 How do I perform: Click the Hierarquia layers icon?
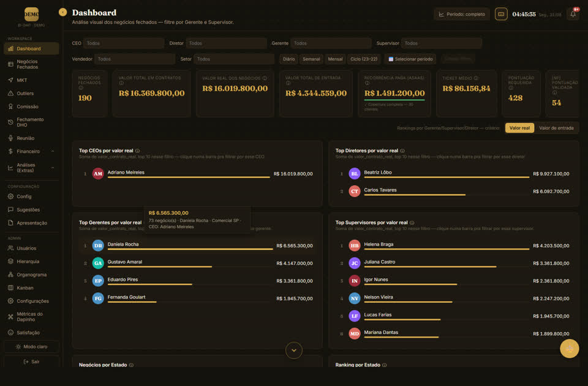(x=10, y=261)
